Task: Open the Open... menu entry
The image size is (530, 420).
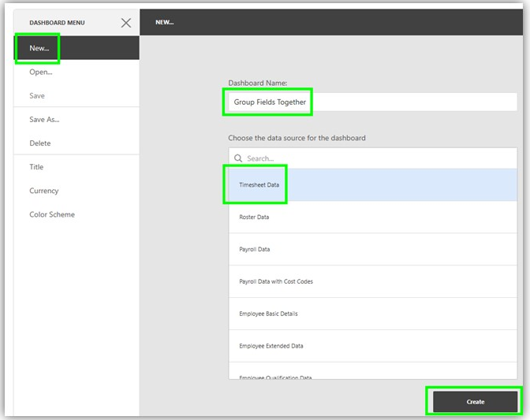Action: tap(77, 72)
